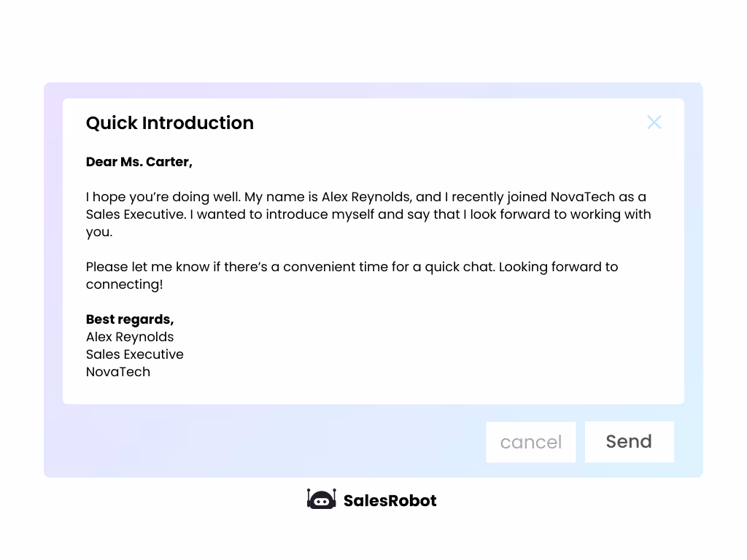This screenshot has width=747, height=560.
Task: Click the greeting line Dear Ms. Carter
Action: click(x=139, y=162)
